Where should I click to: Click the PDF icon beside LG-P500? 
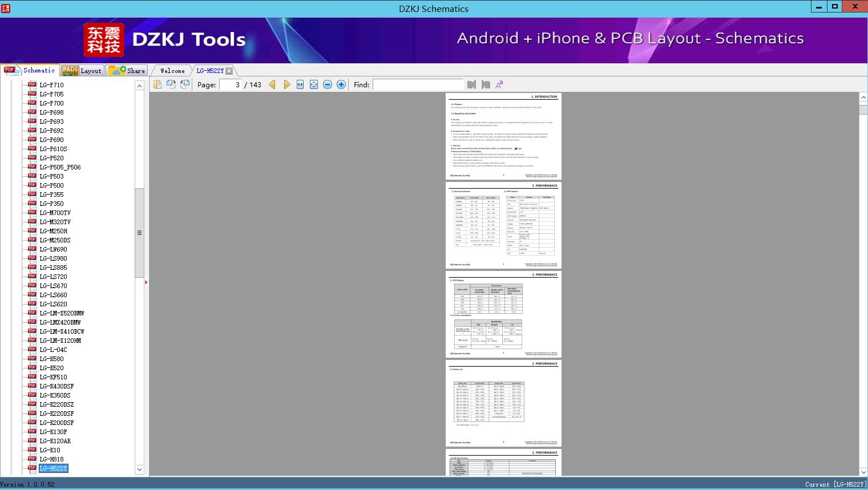click(32, 185)
